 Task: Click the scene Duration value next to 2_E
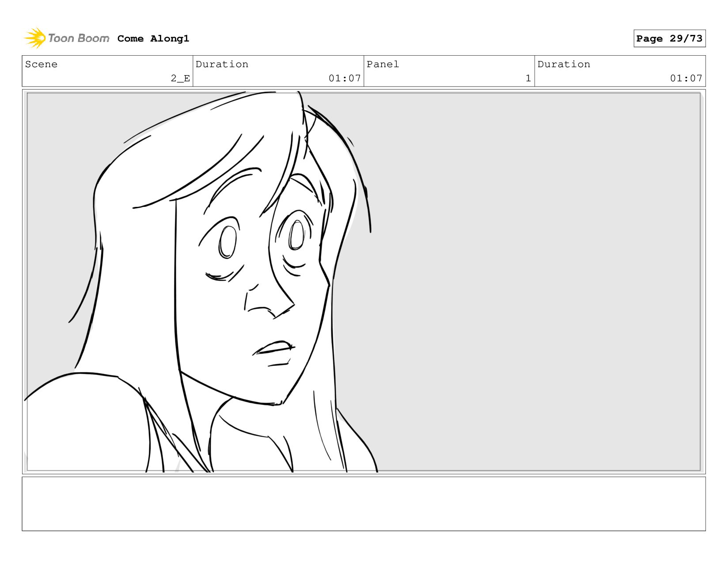point(345,78)
